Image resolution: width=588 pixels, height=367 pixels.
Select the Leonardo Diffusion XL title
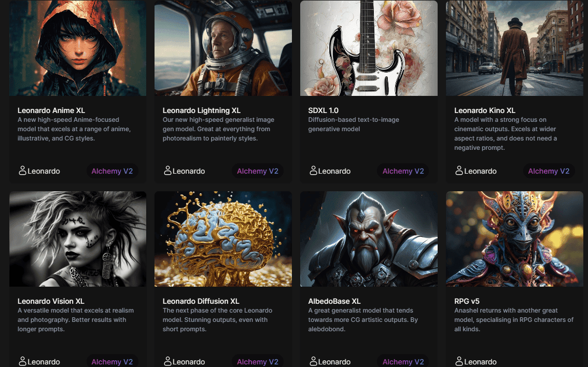click(x=201, y=301)
